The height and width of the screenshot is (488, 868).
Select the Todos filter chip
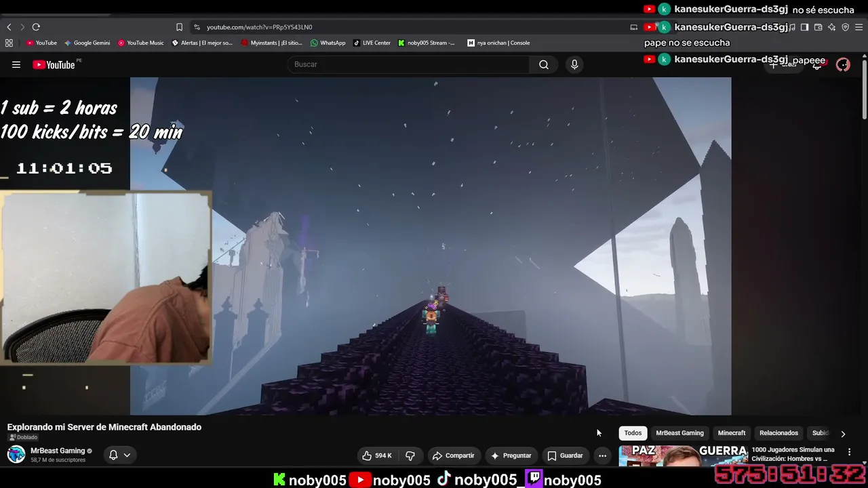[x=633, y=433]
